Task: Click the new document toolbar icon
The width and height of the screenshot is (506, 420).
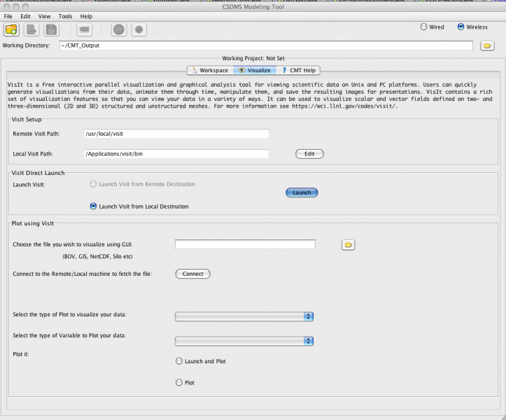Action: [32, 29]
